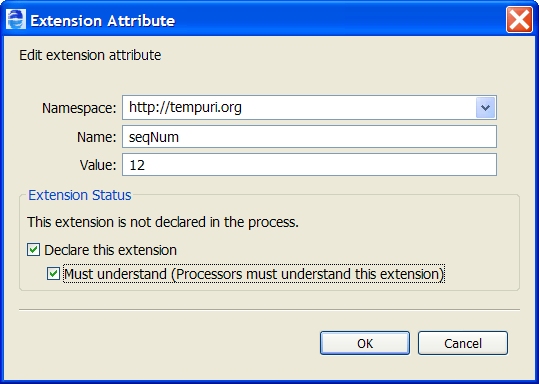
Task: Dismiss the dialog with Cancel button
Action: pyautogui.click(x=463, y=343)
